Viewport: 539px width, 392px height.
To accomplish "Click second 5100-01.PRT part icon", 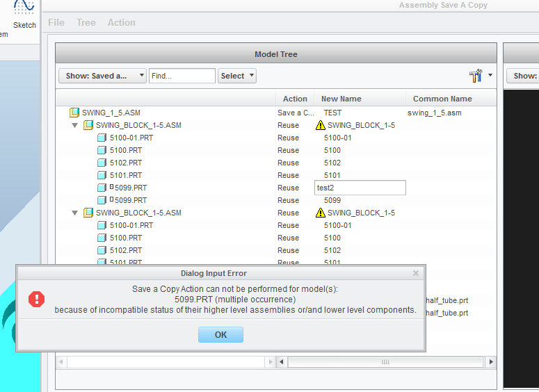I will [102, 225].
